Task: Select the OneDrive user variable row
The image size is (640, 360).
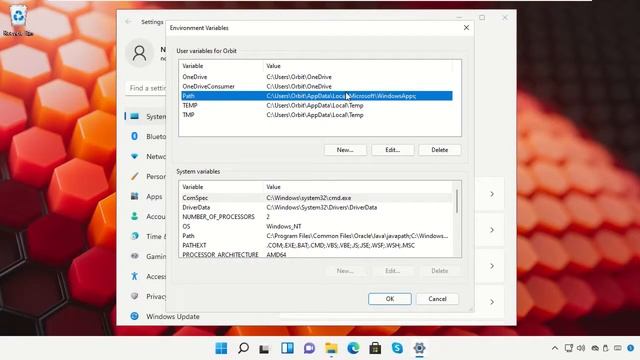Action: (x=317, y=77)
